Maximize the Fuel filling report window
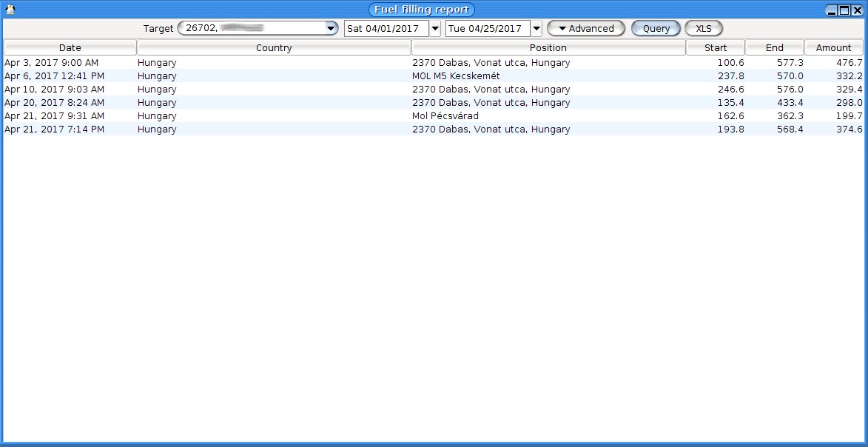868x447 pixels. [x=844, y=10]
